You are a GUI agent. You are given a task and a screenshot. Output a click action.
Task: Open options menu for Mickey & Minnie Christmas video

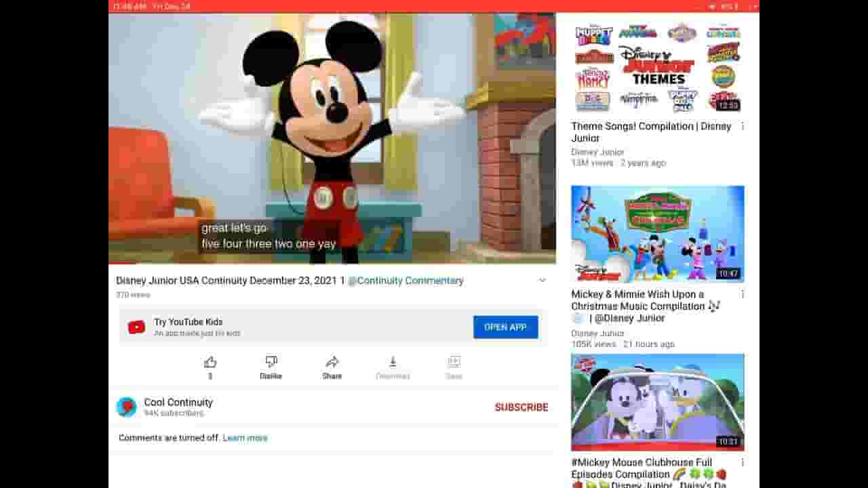pos(743,294)
